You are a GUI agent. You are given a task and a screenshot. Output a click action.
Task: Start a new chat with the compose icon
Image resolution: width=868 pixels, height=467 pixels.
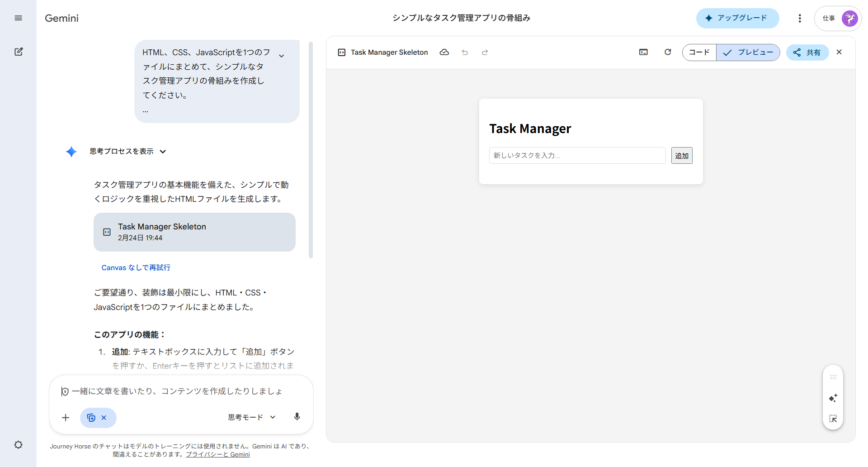[19, 52]
